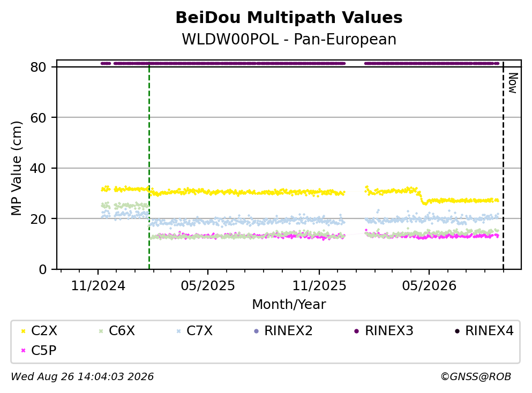The image size is (532, 393).
Task: Click the 11/2025 x-axis tick label
Action: 319,286
